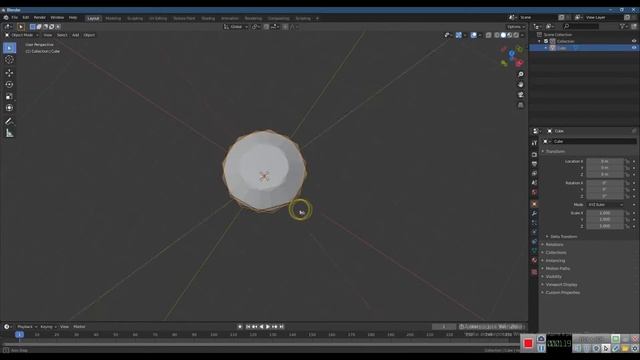Open the File menu

click(15, 18)
